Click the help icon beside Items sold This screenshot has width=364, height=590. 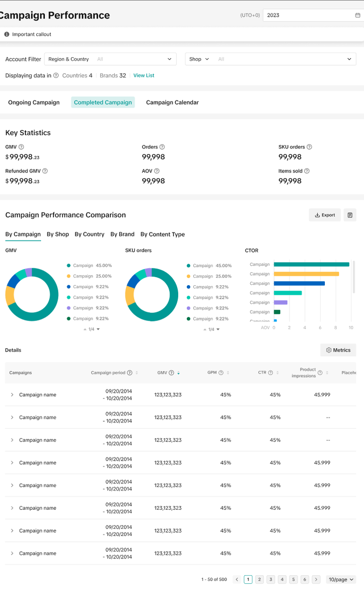click(x=307, y=171)
